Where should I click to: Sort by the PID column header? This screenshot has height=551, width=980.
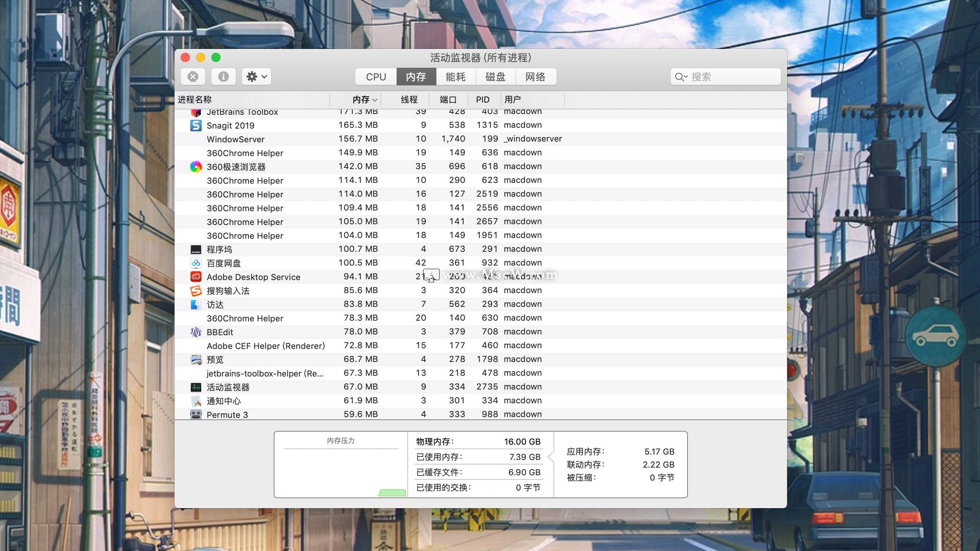pyautogui.click(x=483, y=100)
